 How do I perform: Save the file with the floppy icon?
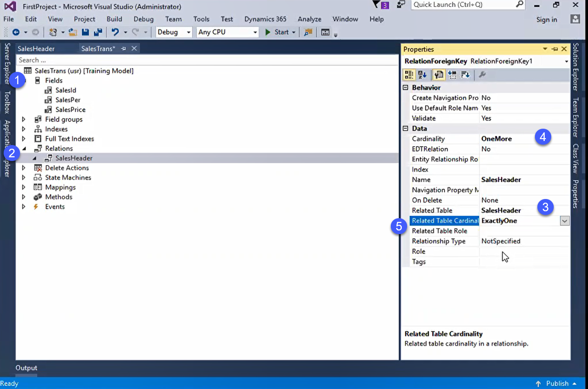85,32
